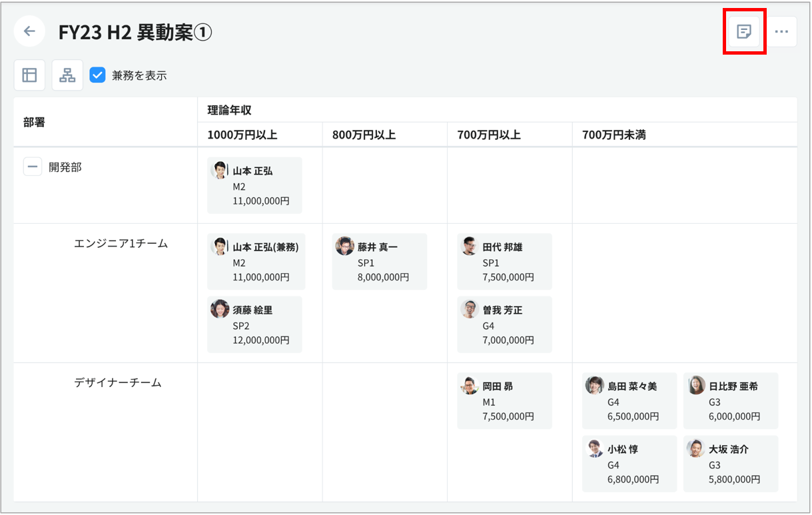Select the エンジニア1チーム row label
The height and width of the screenshot is (515, 812).
point(121,244)
